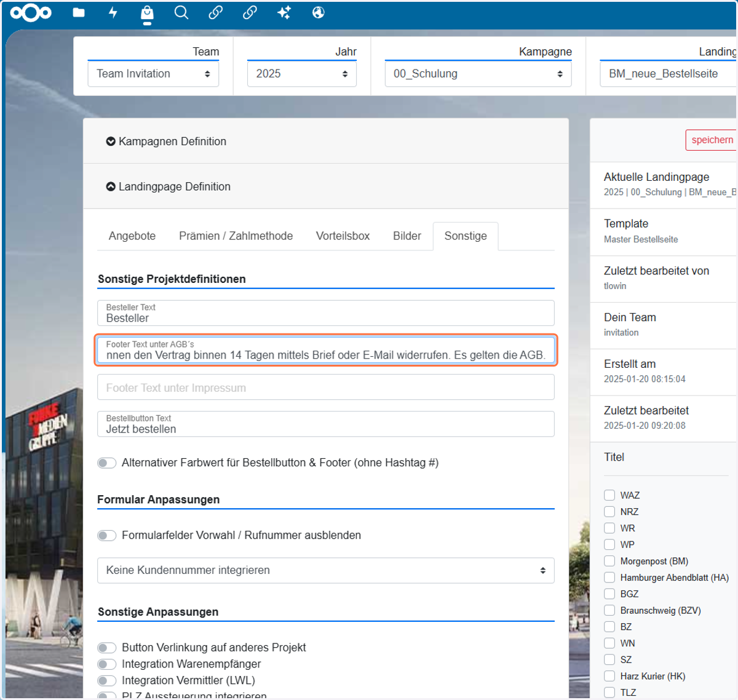Toggle Button Verlinkung auf anderes Projekt
This screenshot has height=700, width=738.
pyautogui.click(x=107, y=648)
